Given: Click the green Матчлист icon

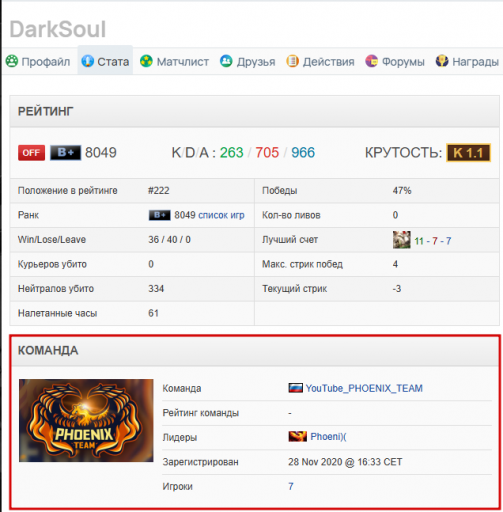Looking at the screenshot, I should 146,61.
